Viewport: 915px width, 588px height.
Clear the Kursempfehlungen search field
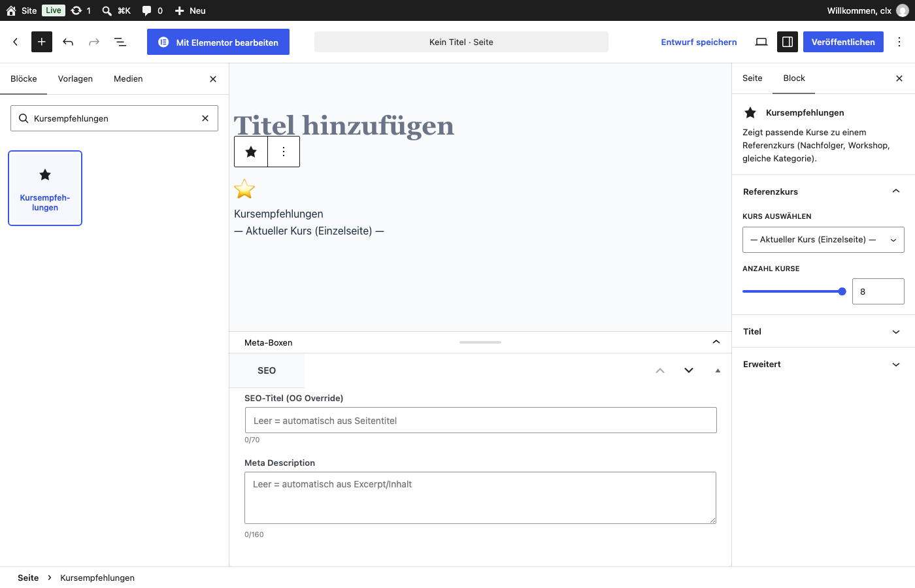205,118
